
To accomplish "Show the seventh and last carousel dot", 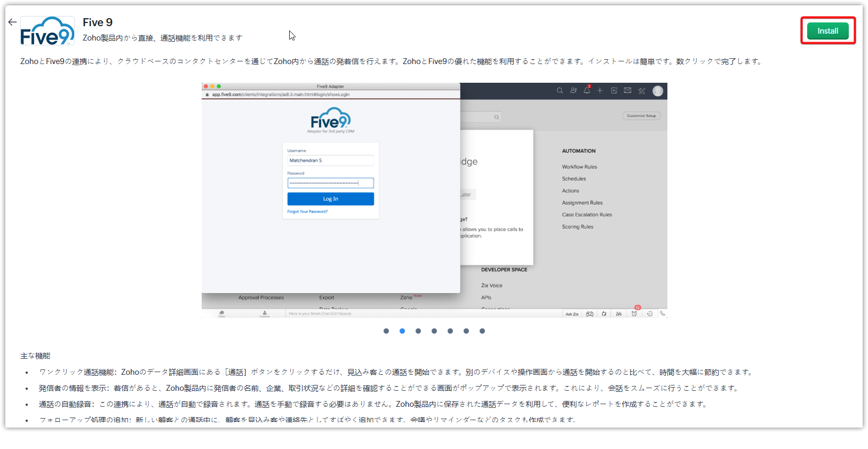I will coord(482,331).
